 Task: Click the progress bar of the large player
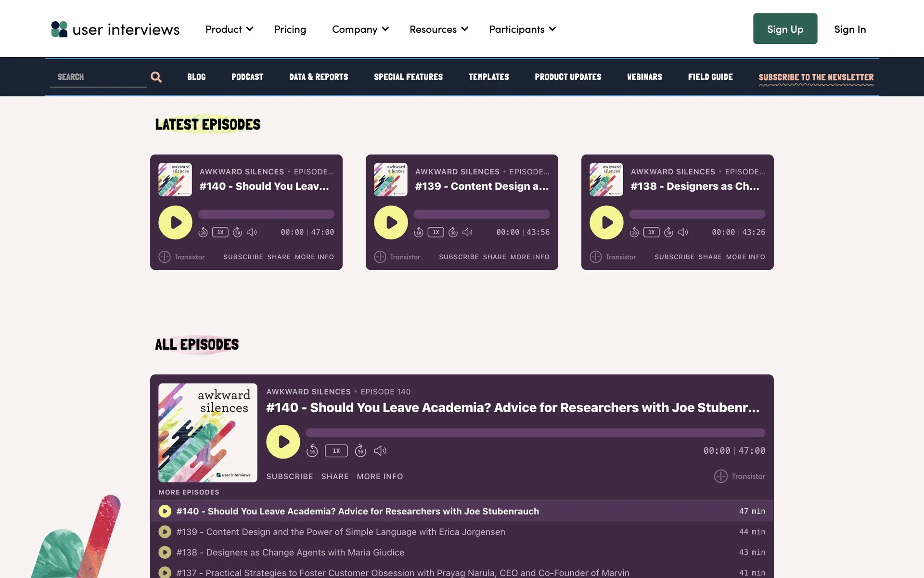[x=535, y=433]
